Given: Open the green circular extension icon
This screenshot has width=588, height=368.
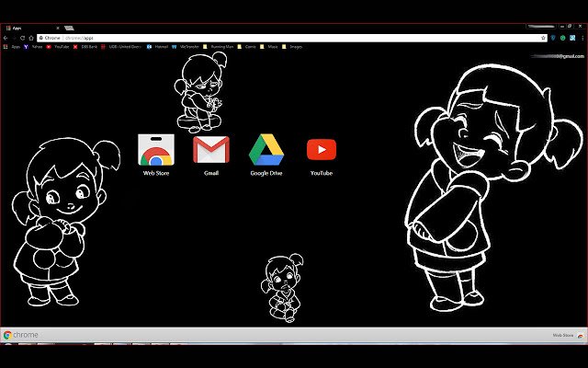Looking at the screenshot, I should [x=563, y=38].
